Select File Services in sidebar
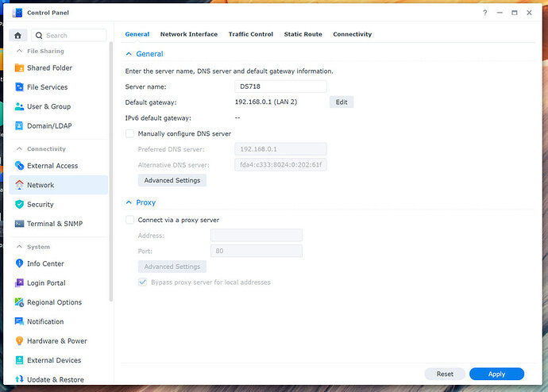This screenshot has width=548, height=392. 58,87
